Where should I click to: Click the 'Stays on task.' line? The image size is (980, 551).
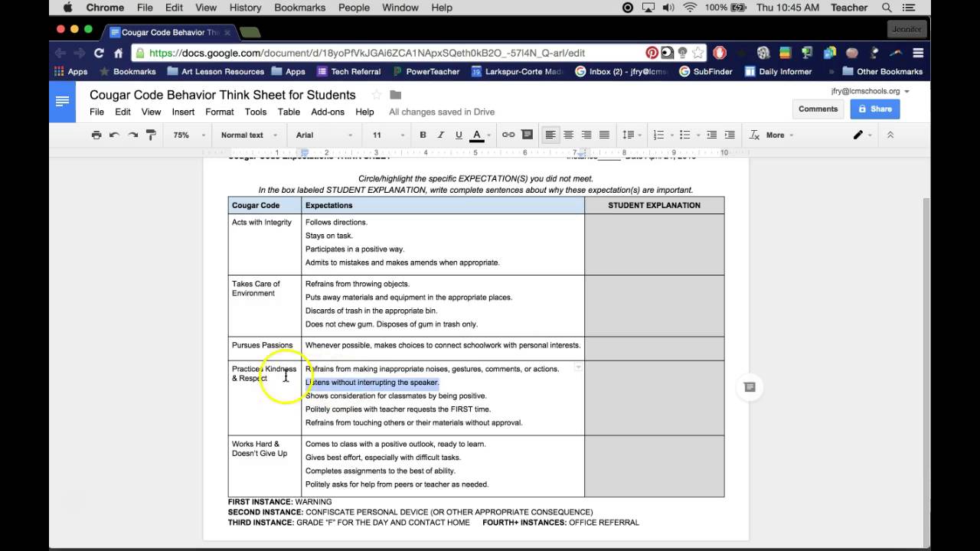pos(329,236)
